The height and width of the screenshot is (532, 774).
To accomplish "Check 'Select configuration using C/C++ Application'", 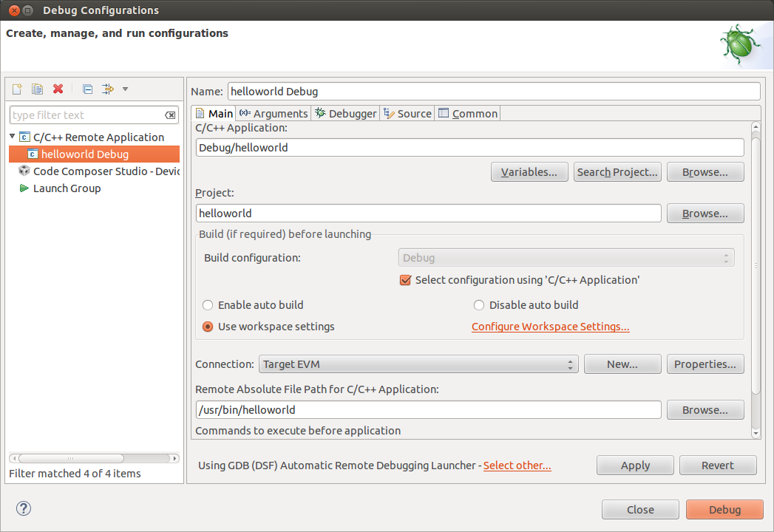I will coord(405,281).
